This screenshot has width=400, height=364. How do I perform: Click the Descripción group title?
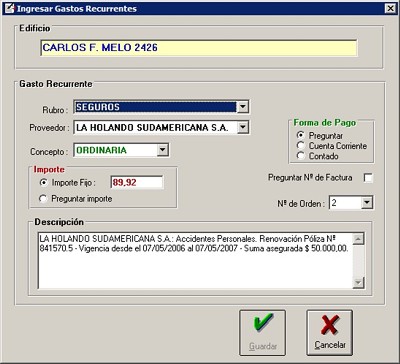(59, 222)
